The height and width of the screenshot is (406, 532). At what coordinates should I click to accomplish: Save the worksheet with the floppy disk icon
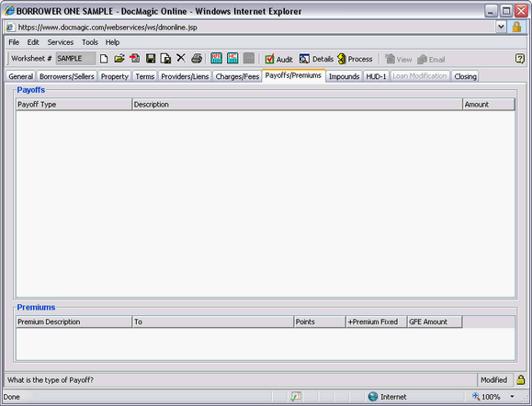tap(151, 59)
